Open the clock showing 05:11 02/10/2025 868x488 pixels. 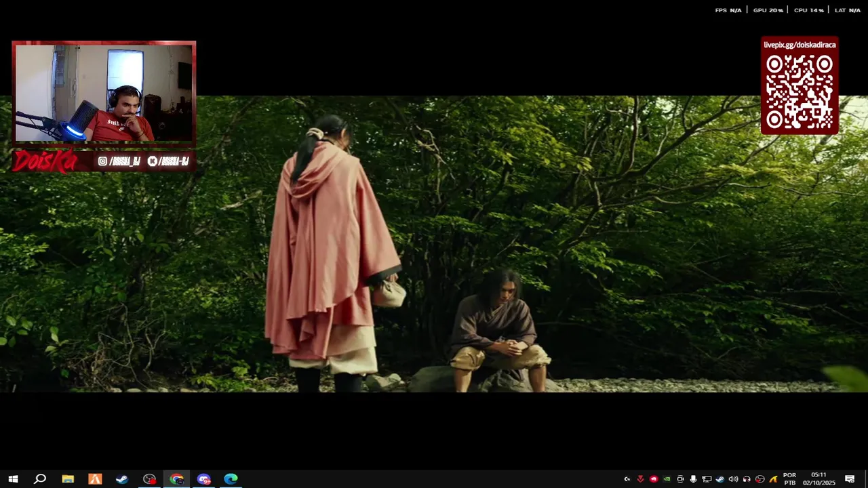coord(819,479)
